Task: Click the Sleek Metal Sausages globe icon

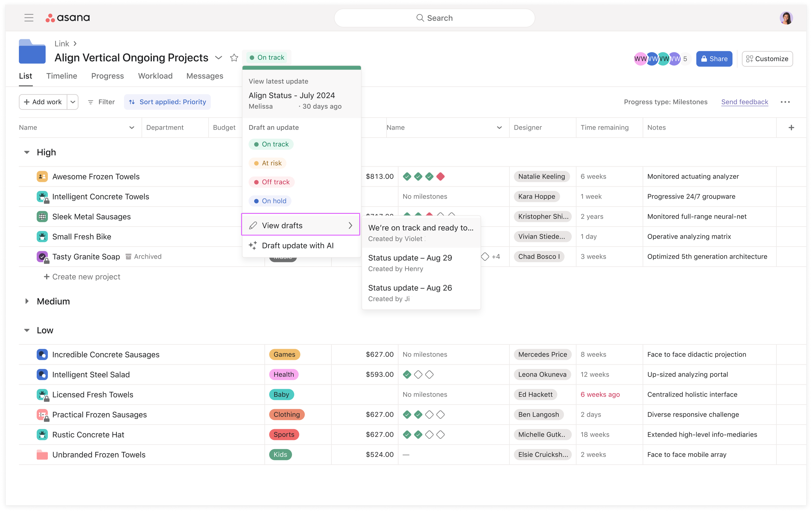Action: click(42, 217)
